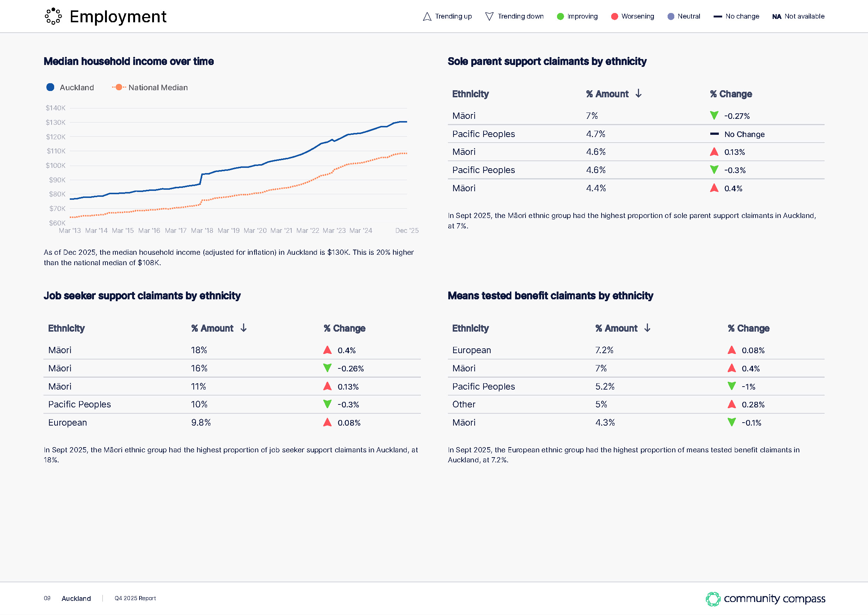Click red up arrow beside 0.13% in Sole parent
868x615 pixels.
click(714, 152)
